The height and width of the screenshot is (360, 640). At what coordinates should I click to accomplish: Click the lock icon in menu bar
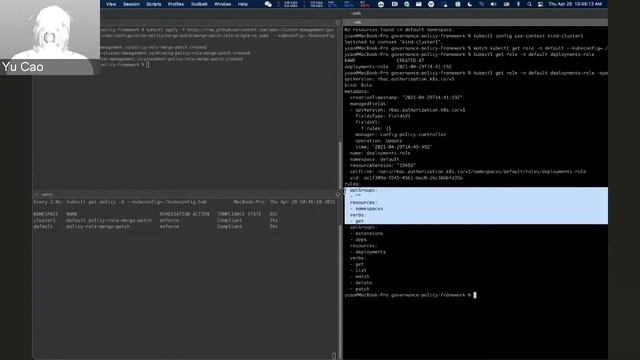point(444,4)
